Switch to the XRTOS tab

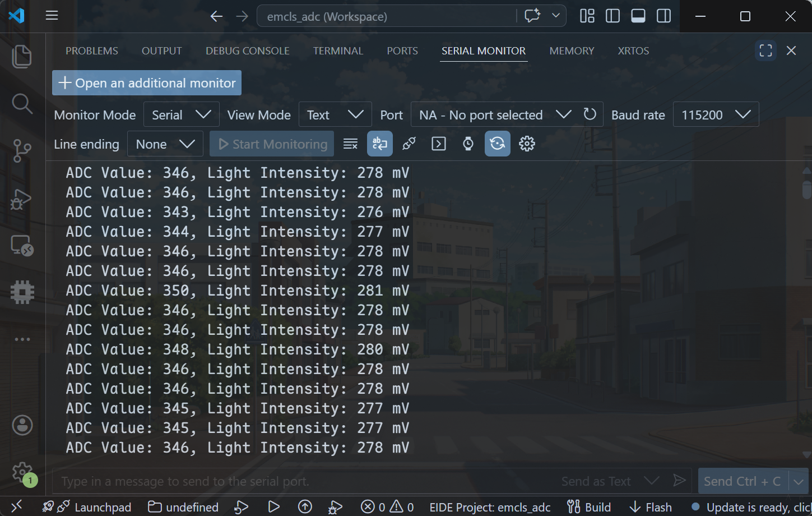point(633,50)
